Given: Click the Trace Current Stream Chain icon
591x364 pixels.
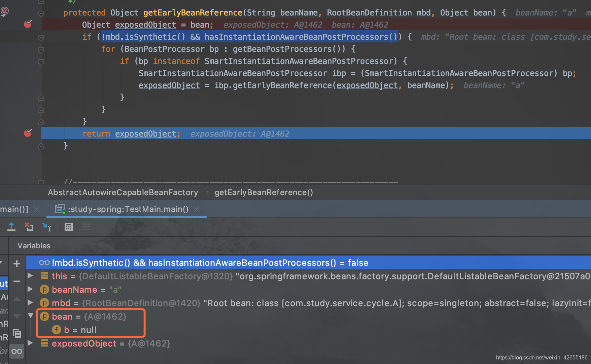Looking at the screenshot, I should (x=86, y=227).
